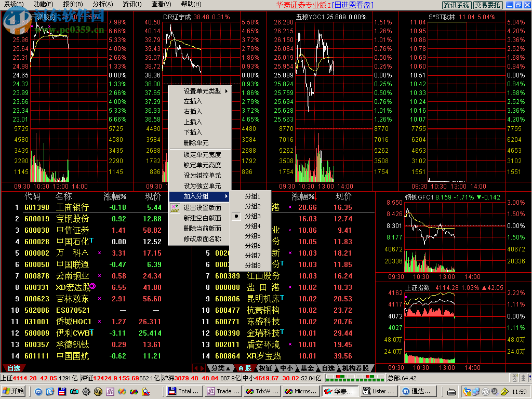Click the keyboard icon in taskbar
This screenshot has width=532, height=399.
tap(451, 392)
